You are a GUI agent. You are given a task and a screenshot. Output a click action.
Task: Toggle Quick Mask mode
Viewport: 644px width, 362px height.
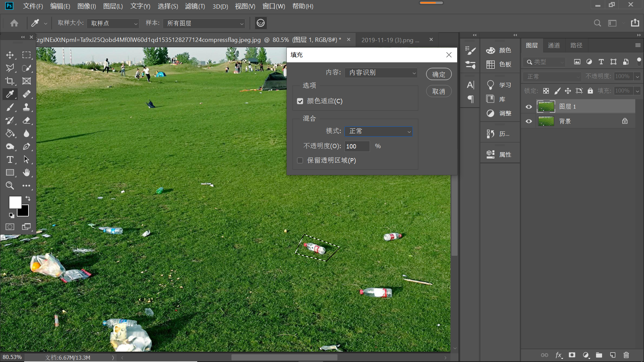pyautogui.click(x=10, y=227)
